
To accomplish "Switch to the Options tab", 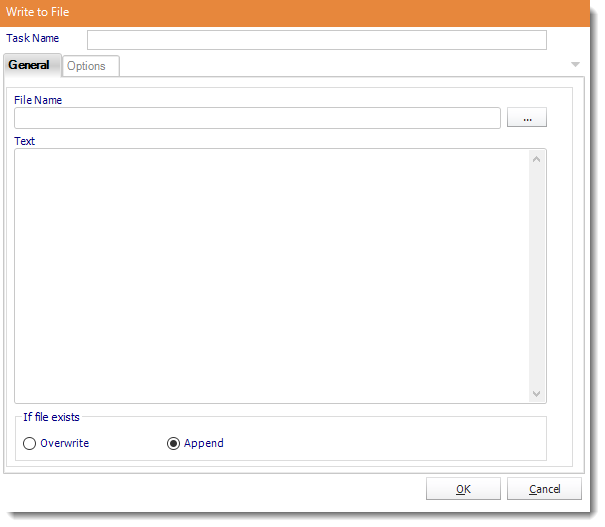I will click(91, 66).
